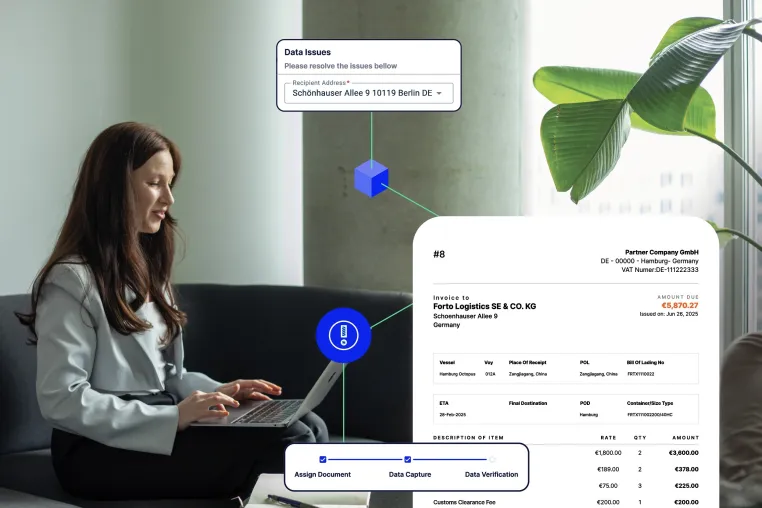
Task: Click the ETA header
Action: [x=444, y=403]
